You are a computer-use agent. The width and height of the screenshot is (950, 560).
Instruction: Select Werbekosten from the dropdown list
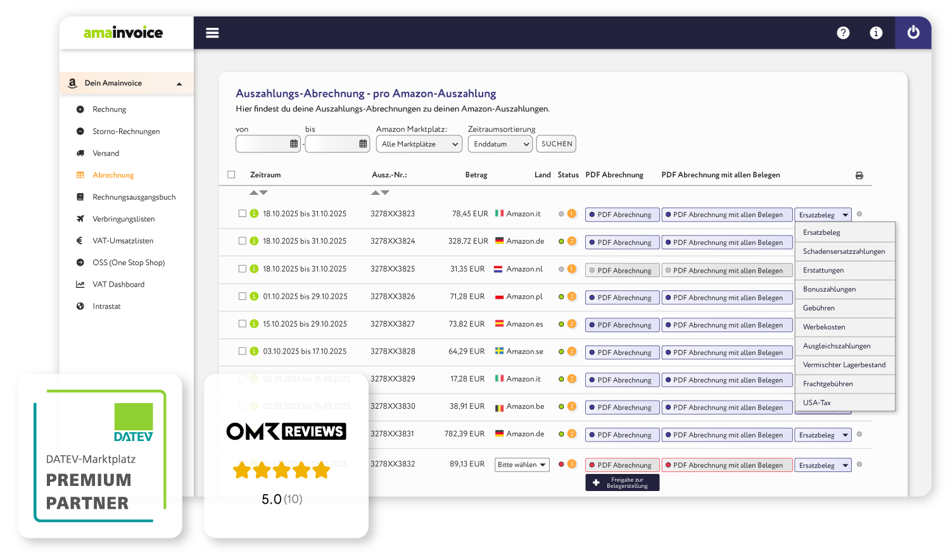[x=845, y=327]
